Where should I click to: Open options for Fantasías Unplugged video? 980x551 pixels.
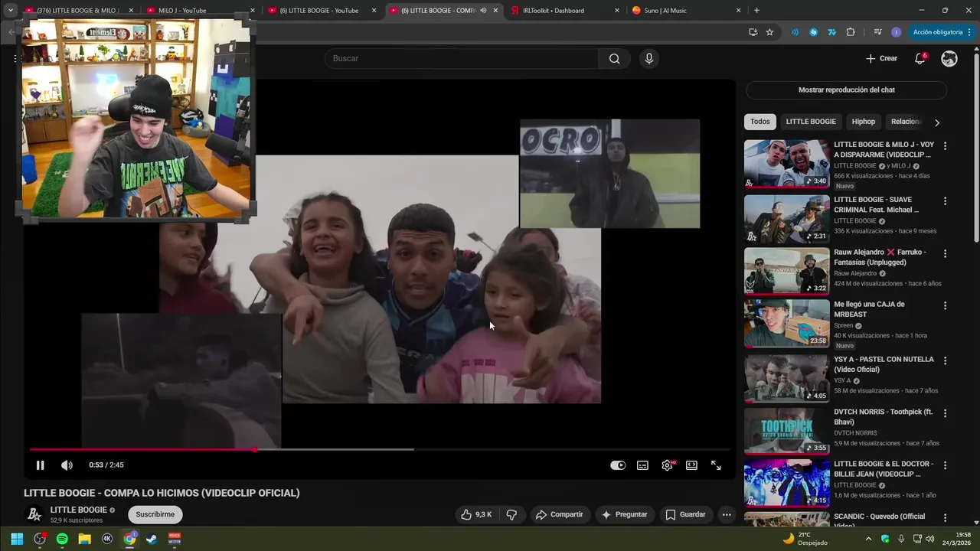[x=945, y=253]
